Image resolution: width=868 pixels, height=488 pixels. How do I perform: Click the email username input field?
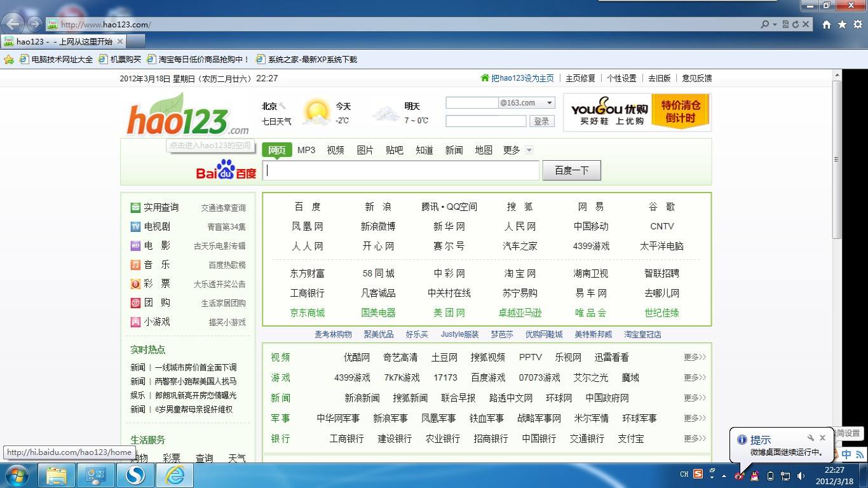point(472,102)
